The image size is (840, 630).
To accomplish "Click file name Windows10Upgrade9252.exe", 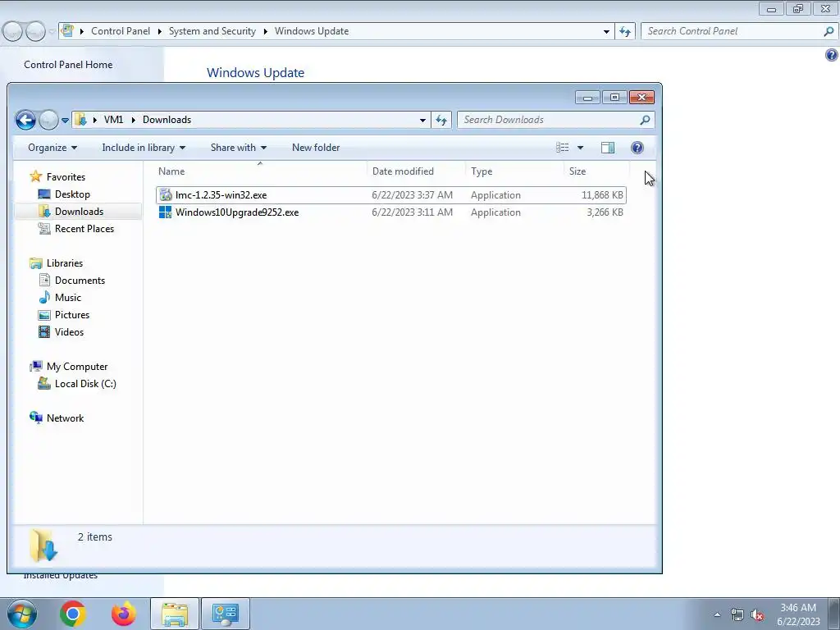I will 237,212.
